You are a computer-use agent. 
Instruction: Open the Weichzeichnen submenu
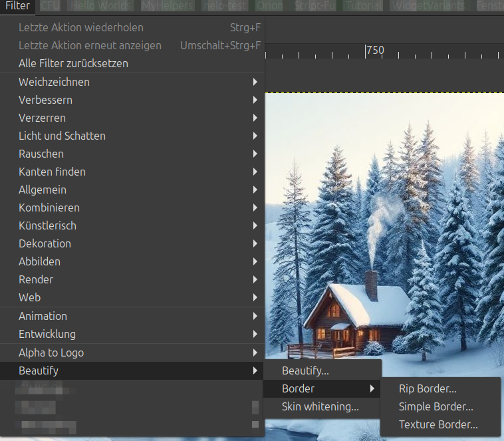[54, 82]
